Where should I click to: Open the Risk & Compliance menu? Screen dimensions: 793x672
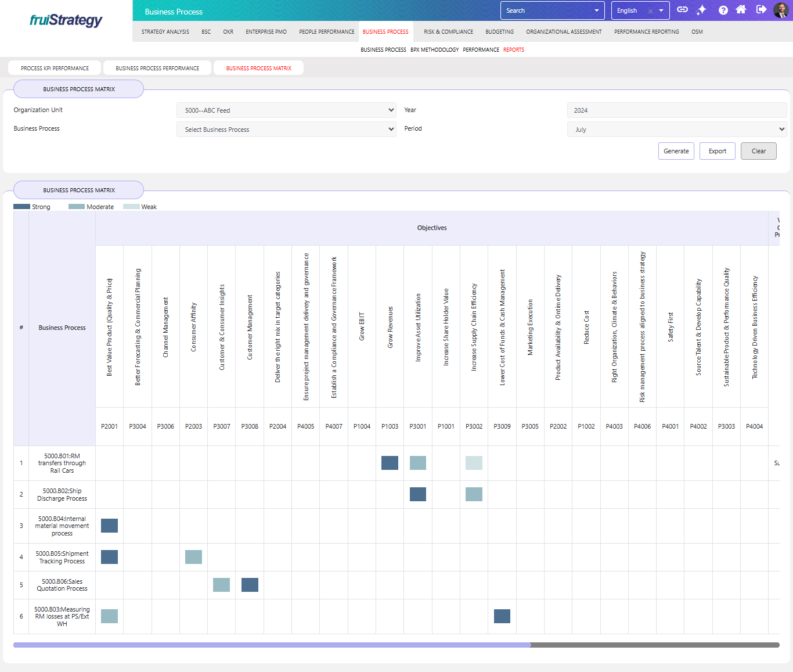coord(448,32)
